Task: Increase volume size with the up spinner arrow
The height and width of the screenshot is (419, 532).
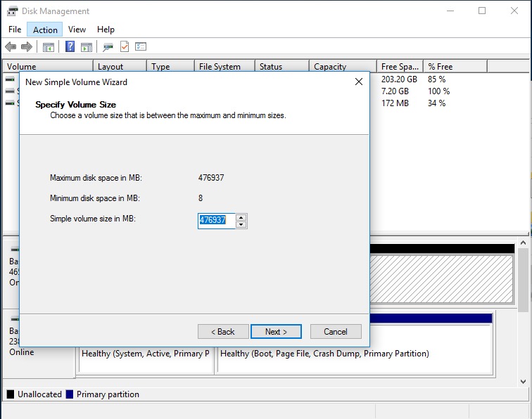Action: [241, 217]
